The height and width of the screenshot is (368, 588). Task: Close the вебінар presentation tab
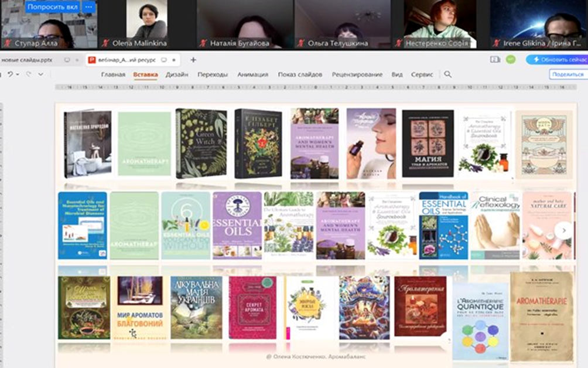(175, 60)
